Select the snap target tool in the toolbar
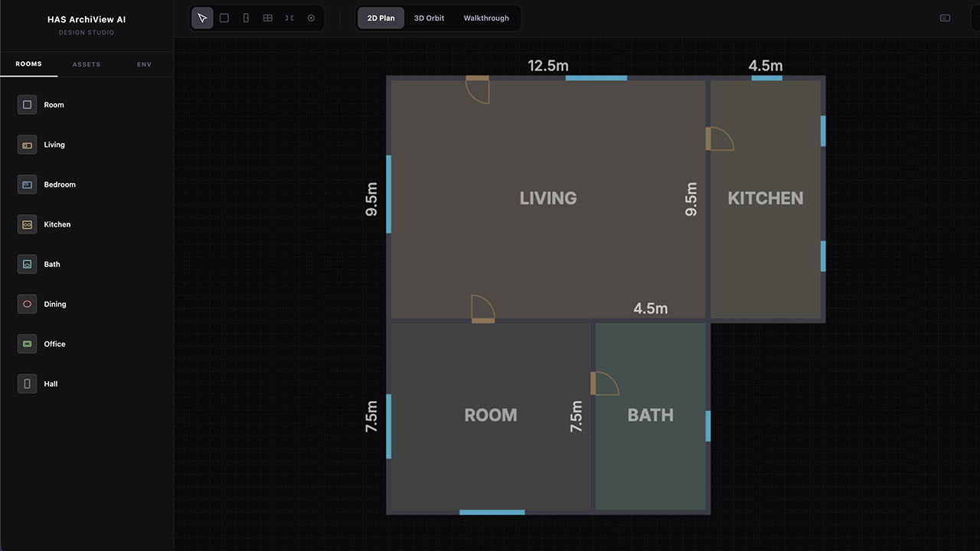This screenshot has width=980, height=551. 310,18
